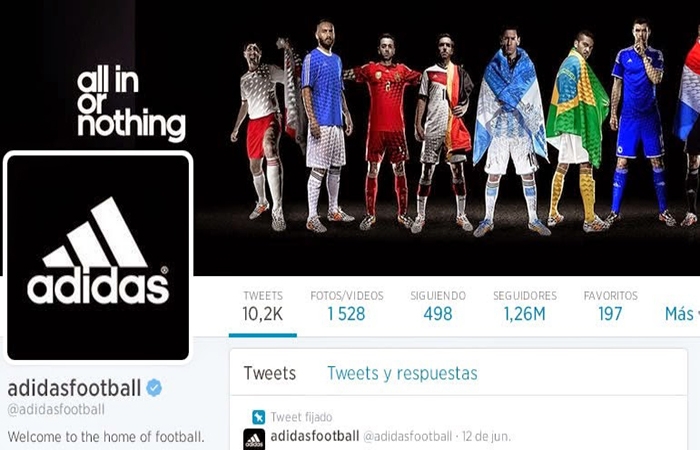Click the @adidasfootball handle in pinned tweet
Image resolution: width=700 pixels, height=450 pixels.
408,436
